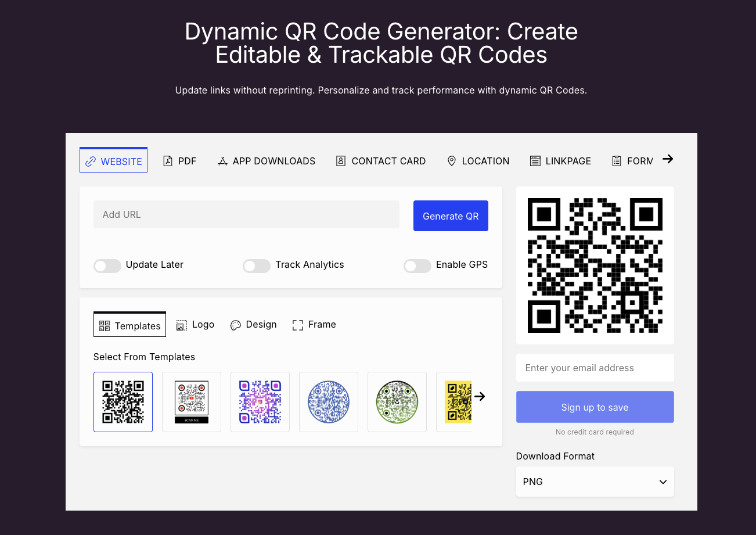Choose the Contact Card icon
This screenshot has height=535, width=756.
click(341, 161)
